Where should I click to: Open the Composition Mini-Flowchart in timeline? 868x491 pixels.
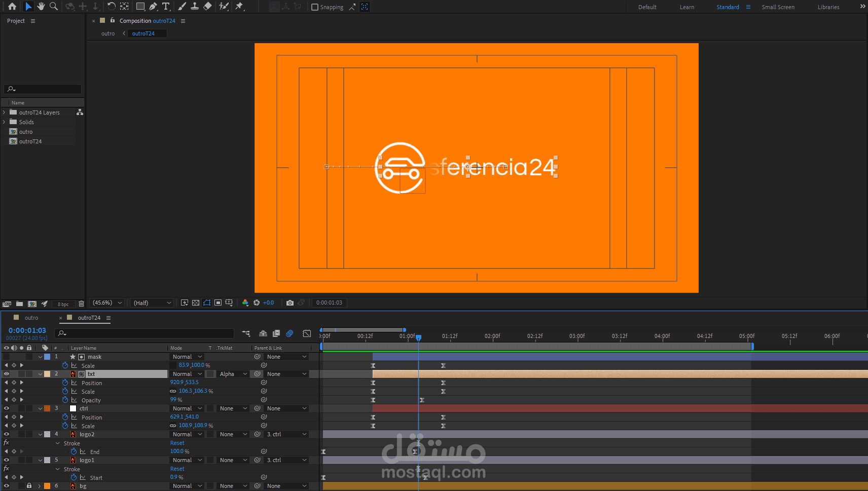246,333
